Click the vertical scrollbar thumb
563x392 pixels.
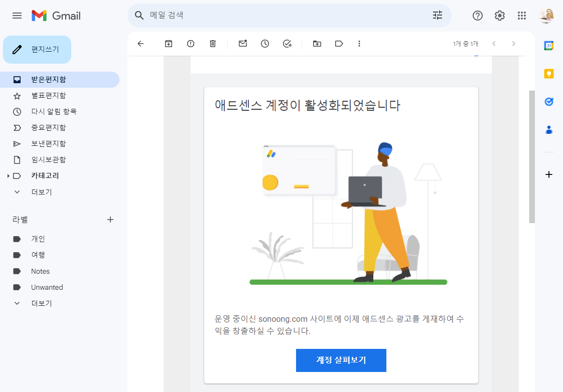pos(532,157)
